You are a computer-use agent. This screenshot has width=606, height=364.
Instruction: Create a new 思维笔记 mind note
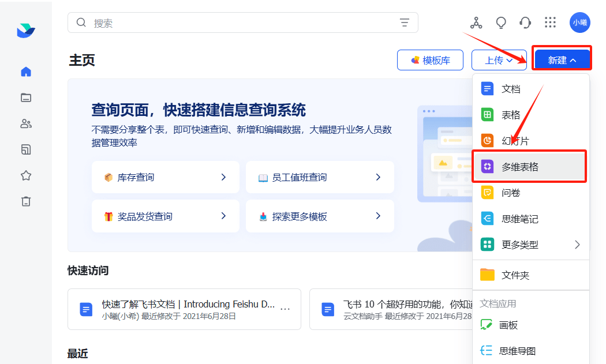(x=530, y=219)
